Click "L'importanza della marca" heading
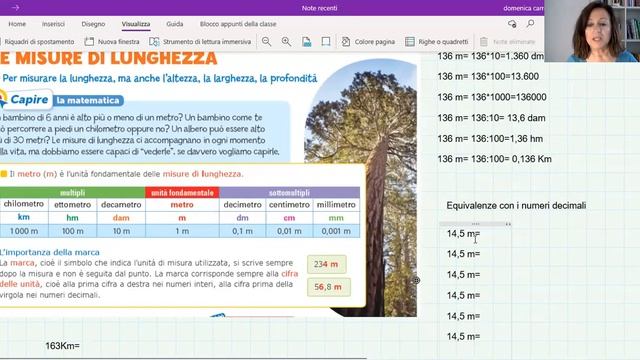640x360 pixels. 50,252
